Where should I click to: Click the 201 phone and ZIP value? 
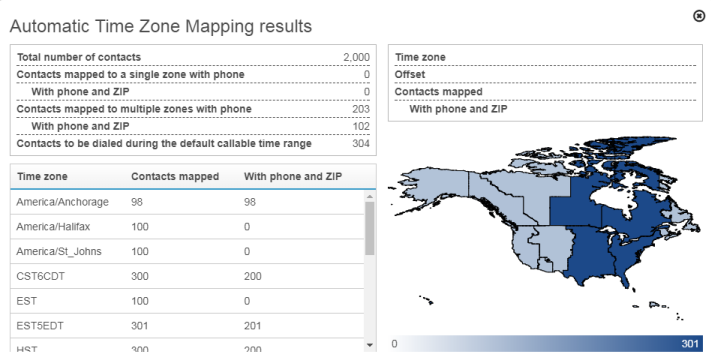(x=253, y=326)
